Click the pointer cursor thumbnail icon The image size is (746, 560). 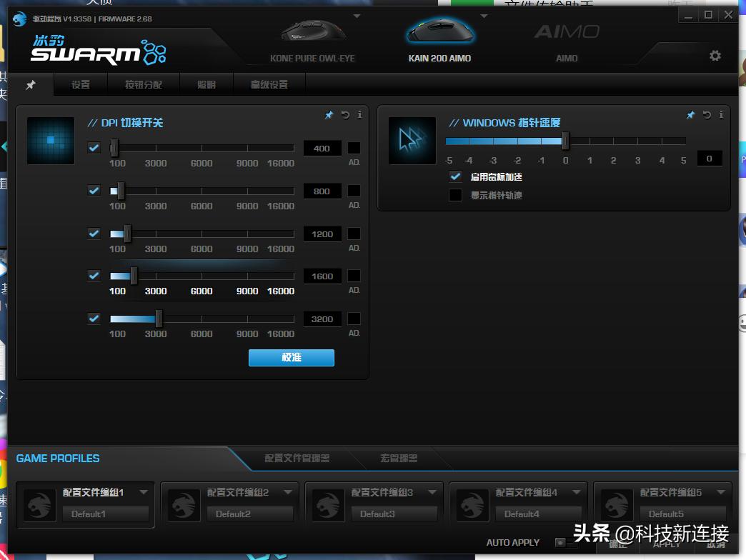(x=412, y=140)
